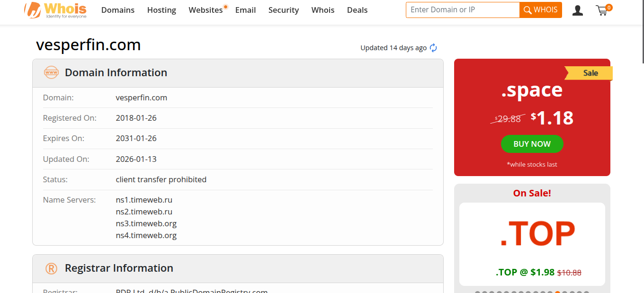Click the while stocks last note

pos(532,164)
